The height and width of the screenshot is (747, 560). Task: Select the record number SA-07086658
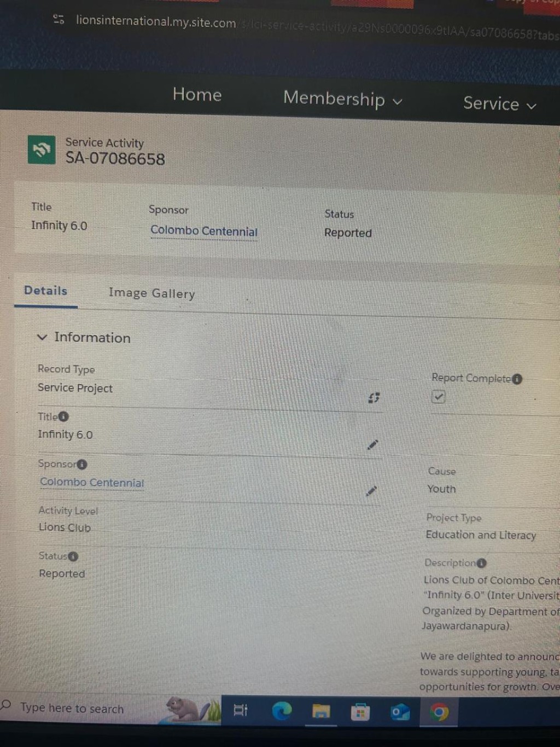pos(115,159)
